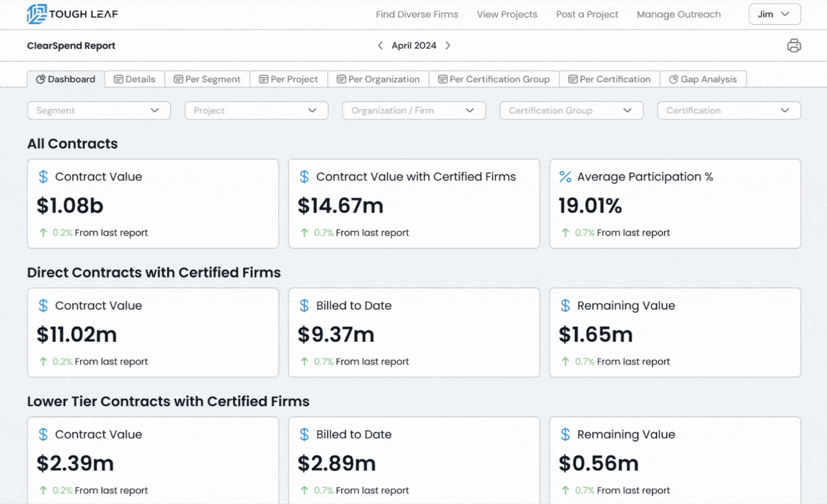
Task: Open the Post a Project link
Action: (587, 14)
